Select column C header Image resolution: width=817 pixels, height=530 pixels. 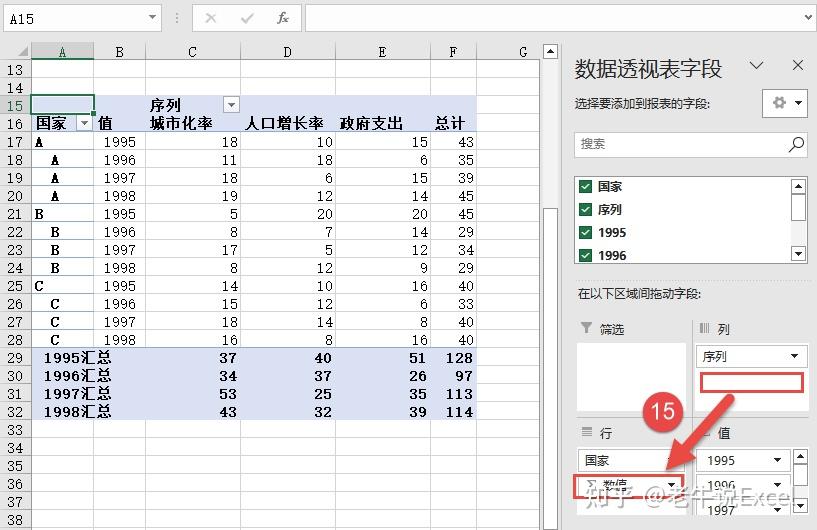click(193, 52)
